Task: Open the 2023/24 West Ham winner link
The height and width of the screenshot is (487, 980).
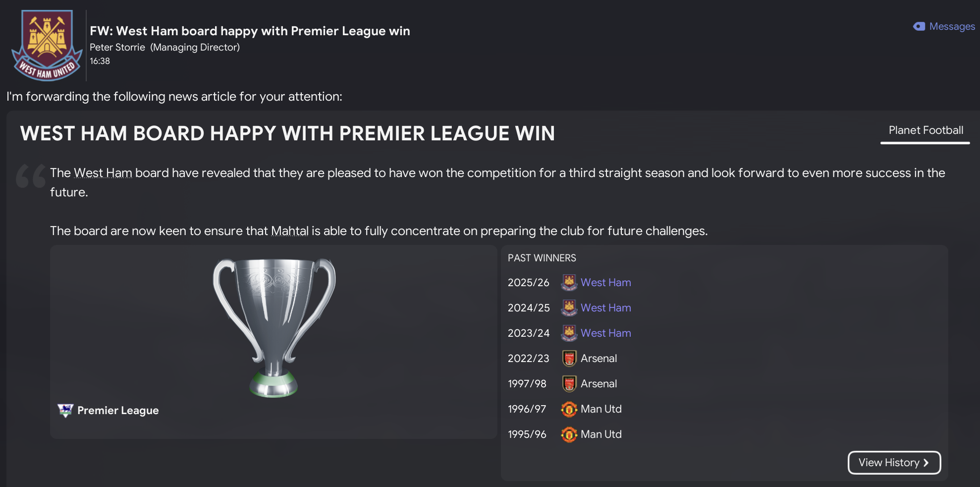Action: pyautogui.click(x=605, y=333)
